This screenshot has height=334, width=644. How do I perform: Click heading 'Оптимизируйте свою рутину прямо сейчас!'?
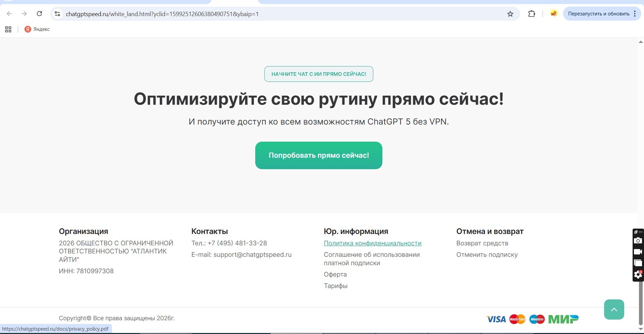319,99
